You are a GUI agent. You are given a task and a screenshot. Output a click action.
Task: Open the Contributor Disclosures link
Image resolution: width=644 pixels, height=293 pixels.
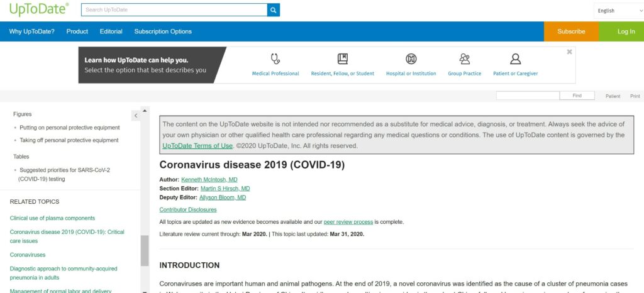(x=187, y=210)
